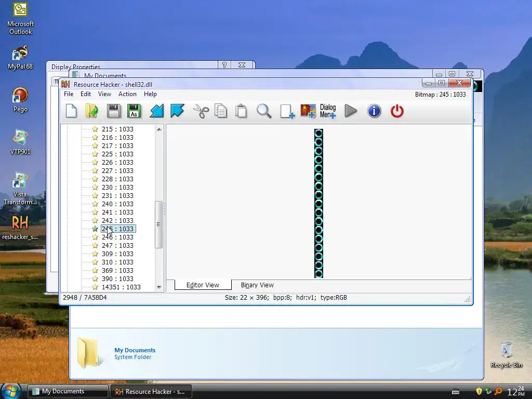Click the Pego desktop icon
The width and height of the screenshot is (532, 399).
point(20,100)
